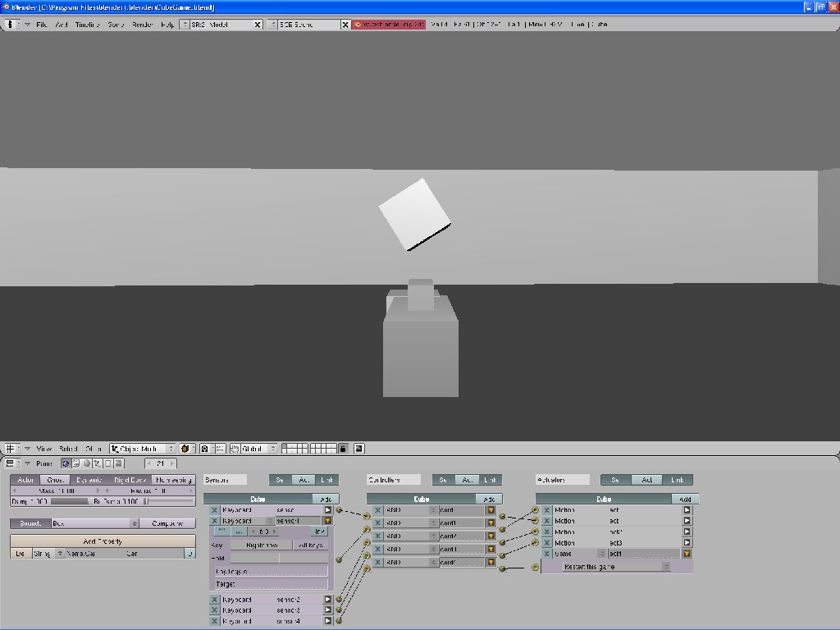Select the Logic context button in Panels

[x=66, y=463]
